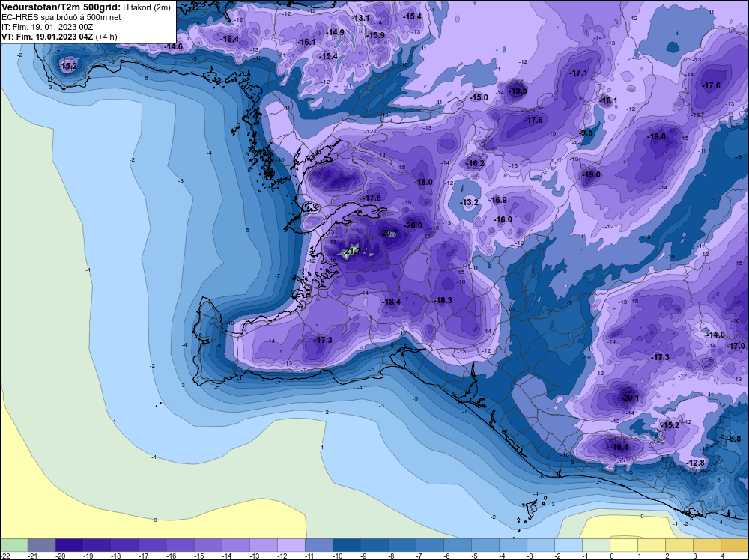Click the -13.2 temperature label

[470, 202]
